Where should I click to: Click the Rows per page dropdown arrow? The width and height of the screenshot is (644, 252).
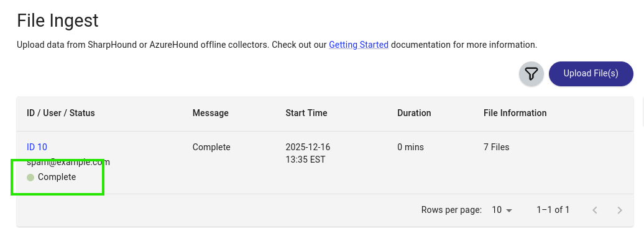click(x=510, y=210)
